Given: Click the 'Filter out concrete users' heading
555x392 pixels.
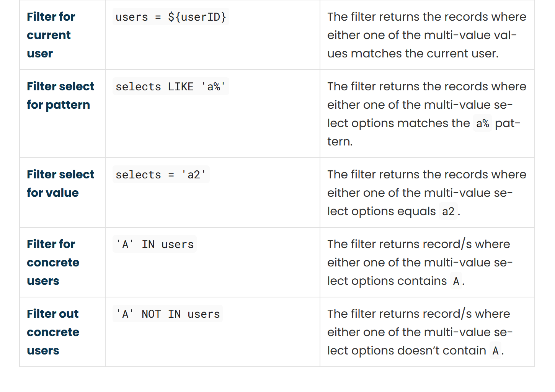Looking at the screenshot, I should point(53,332).
